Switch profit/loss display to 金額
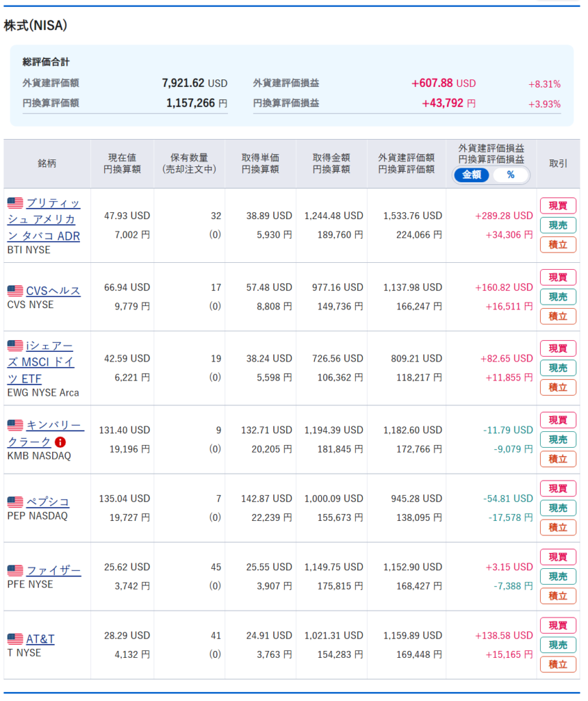The height and width of the screenshot is (701, 588). 472,175
